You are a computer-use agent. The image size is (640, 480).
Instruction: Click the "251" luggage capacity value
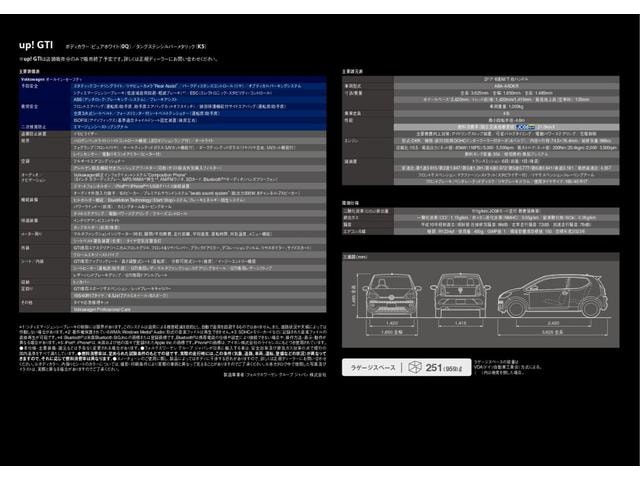point(434,368)
